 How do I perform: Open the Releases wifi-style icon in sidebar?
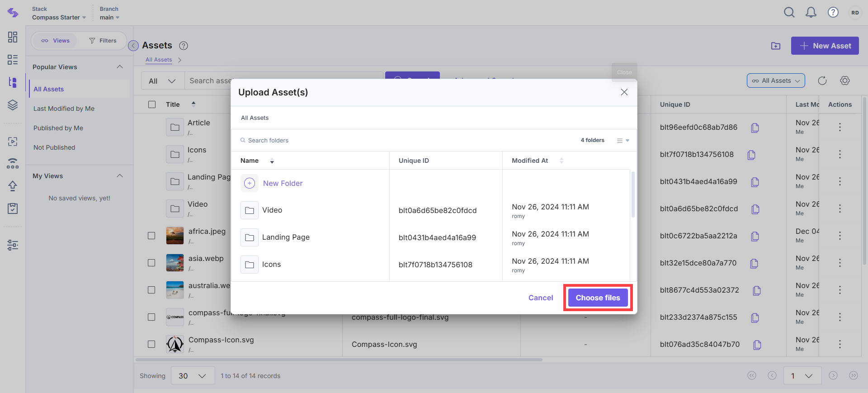(x=13, y=163)
